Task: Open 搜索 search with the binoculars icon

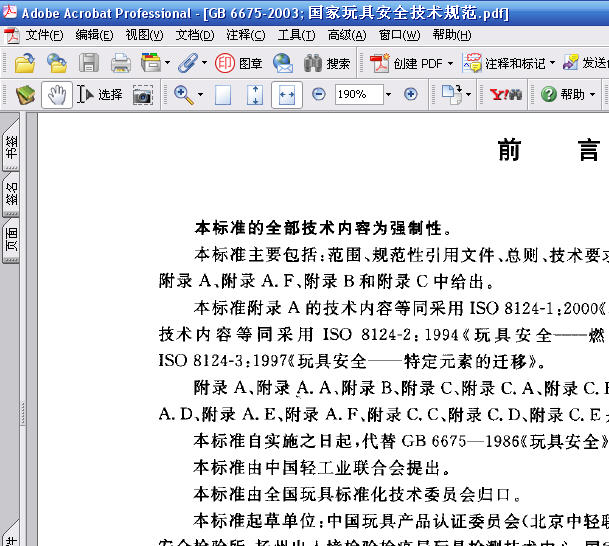Action: [313, 63]
